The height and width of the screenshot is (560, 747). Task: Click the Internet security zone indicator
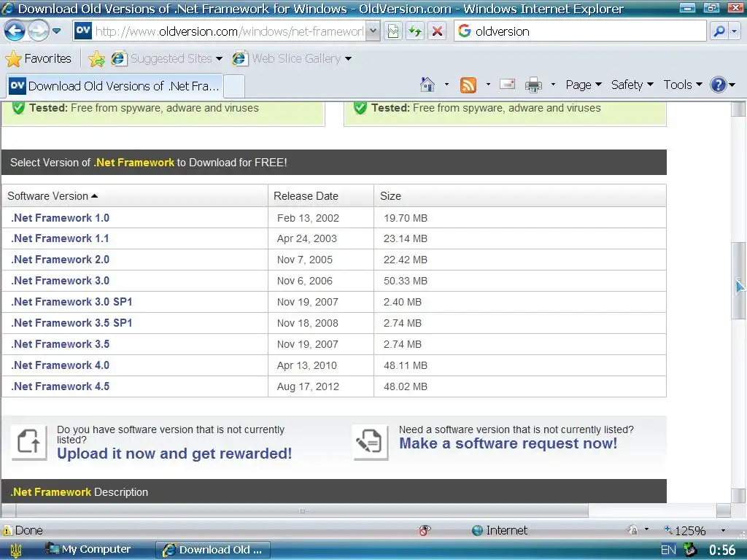(499, 531)
